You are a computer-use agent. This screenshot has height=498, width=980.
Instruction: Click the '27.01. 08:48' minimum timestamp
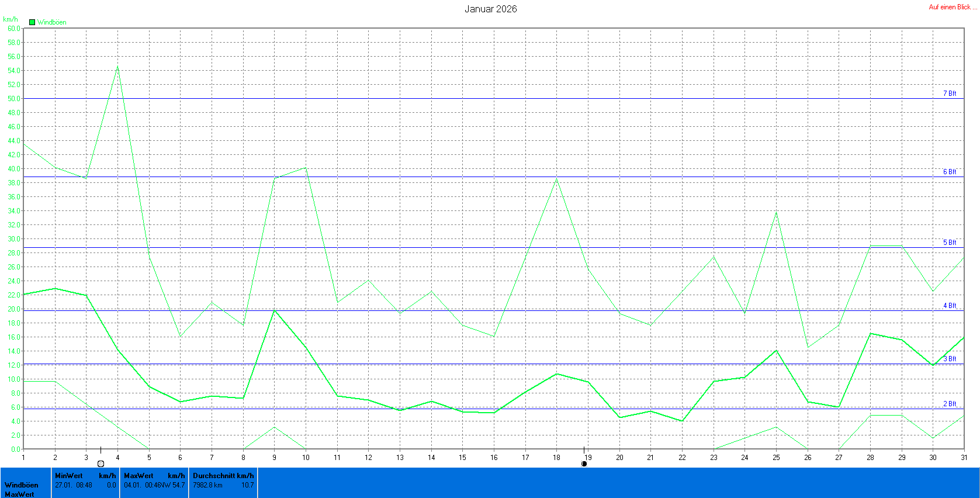[x=74, y=485]
